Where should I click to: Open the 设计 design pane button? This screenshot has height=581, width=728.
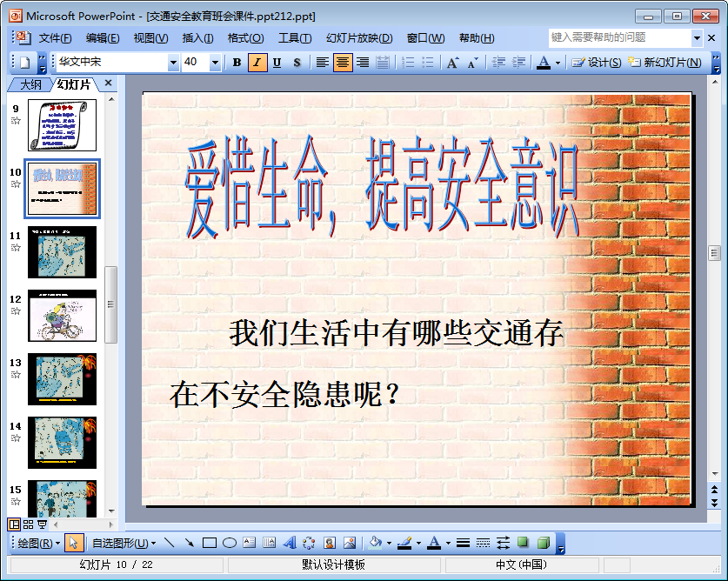coord(597,63)
